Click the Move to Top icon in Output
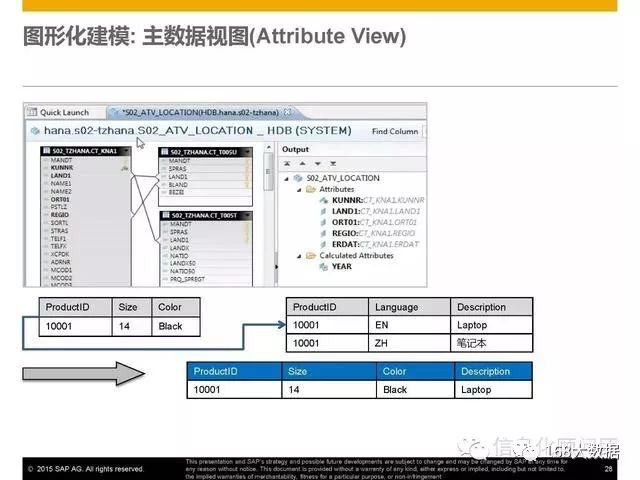 (x=287, y=163)
